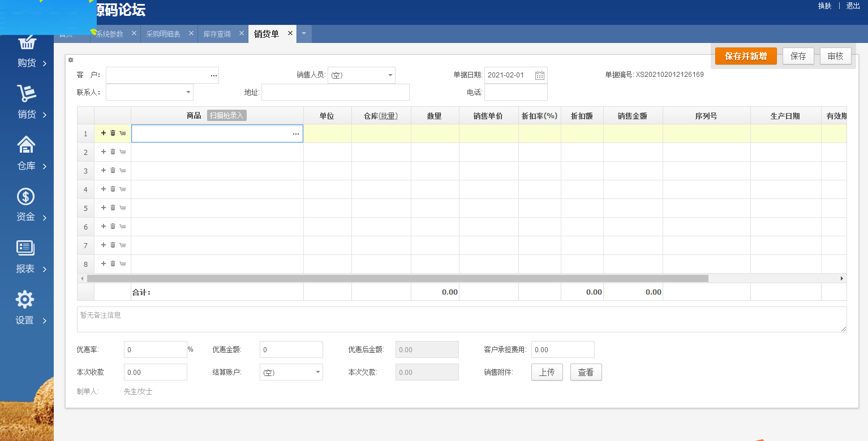Screen dimensions: 868x441
Task: Open the 报表 reports icon
Action: [x=26, y=256]
